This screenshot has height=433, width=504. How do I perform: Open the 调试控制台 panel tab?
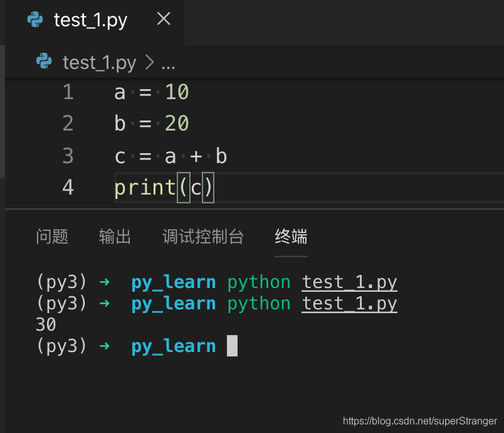tap(203, 237)
